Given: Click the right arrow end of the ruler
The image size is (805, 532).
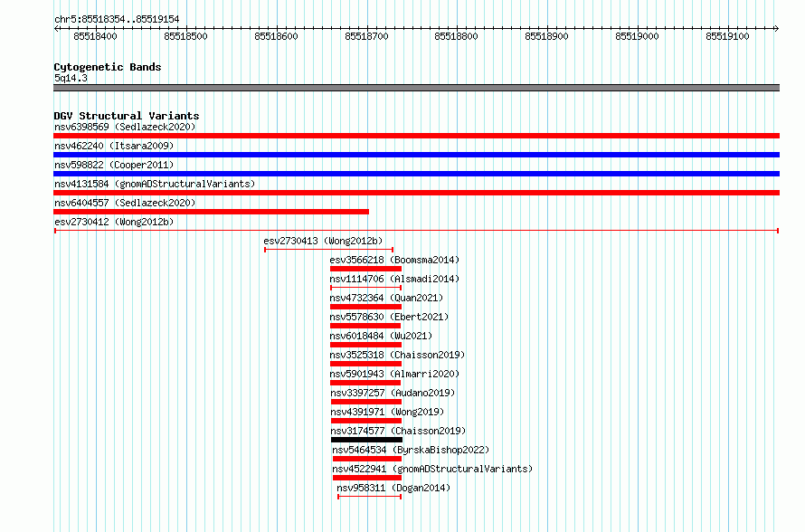Looking at the screenshot, I should 776,29.
